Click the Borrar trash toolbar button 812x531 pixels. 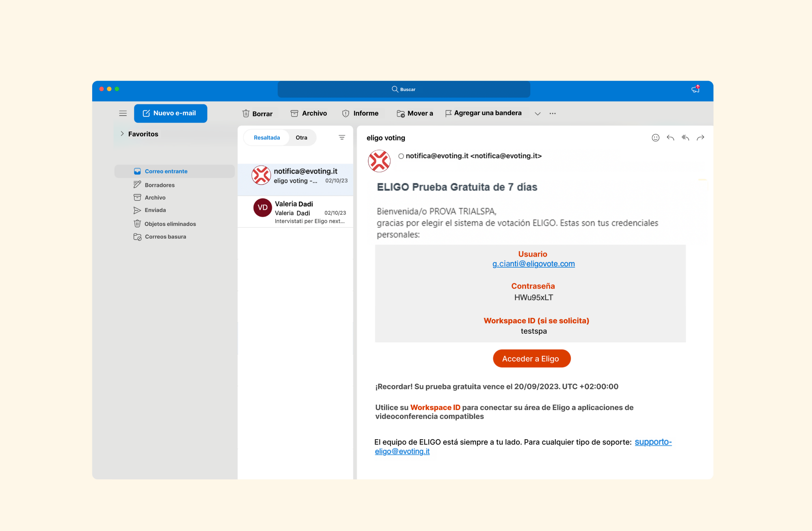pyautogui.click(x=257, y=114)
